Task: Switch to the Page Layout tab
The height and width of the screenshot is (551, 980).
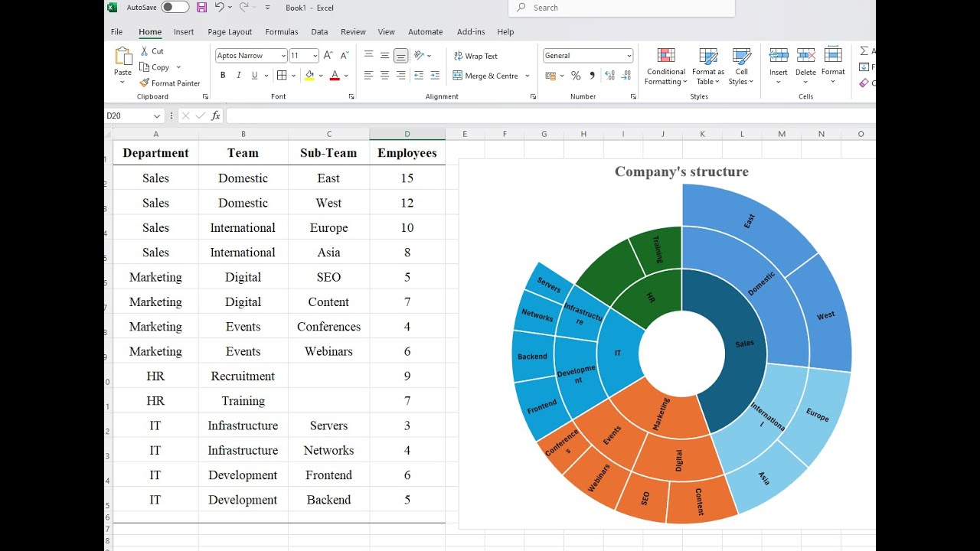Action: coord(230,31)
